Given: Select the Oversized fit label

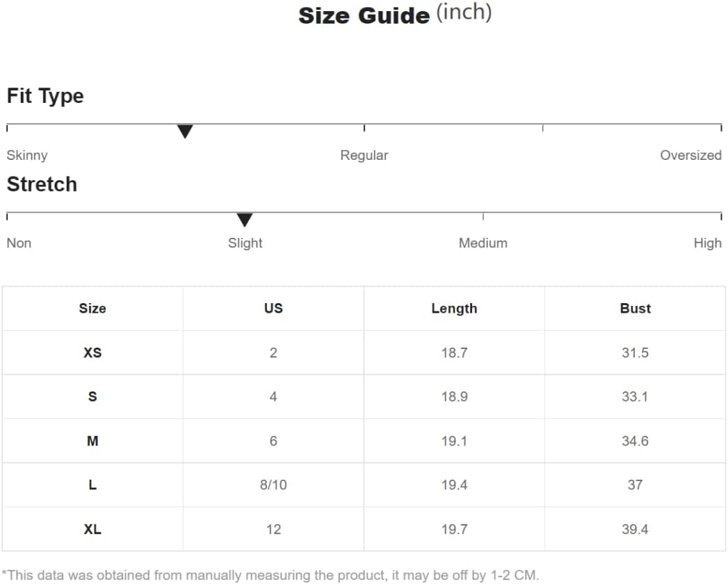Looking at the screenshot, I should [x=691, y=155].
